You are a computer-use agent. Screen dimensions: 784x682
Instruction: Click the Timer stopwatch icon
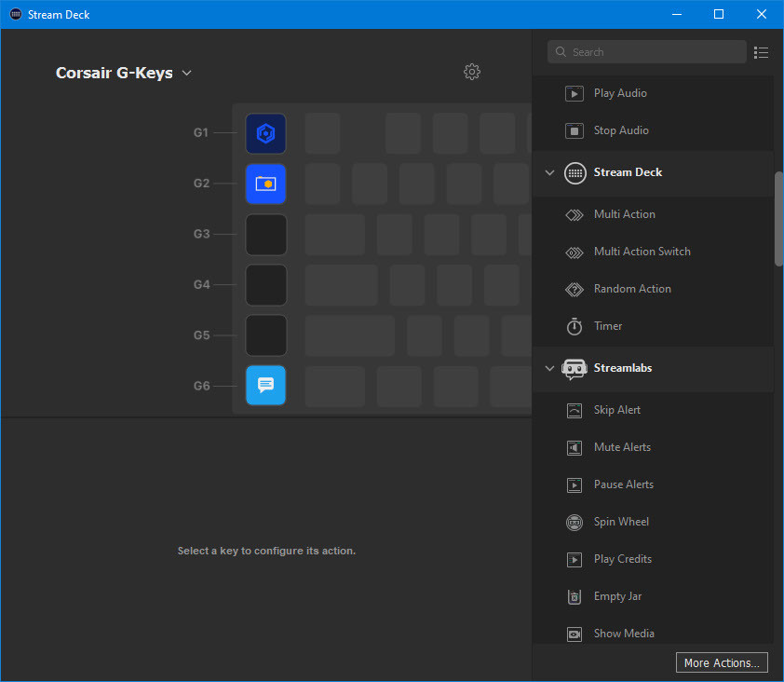[574, 326]
